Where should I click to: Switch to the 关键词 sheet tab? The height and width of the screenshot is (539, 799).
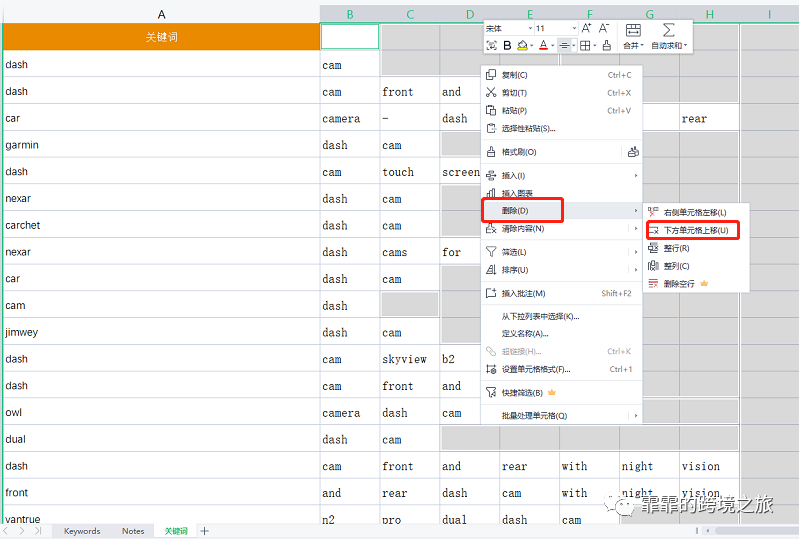click(x=176, y=531)
